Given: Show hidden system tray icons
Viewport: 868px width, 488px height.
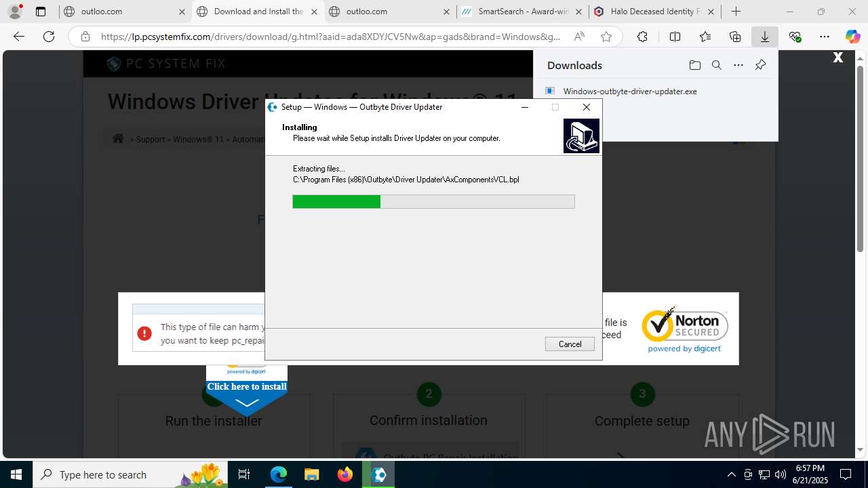Looking at the screenshot, I should coord(731,474).
